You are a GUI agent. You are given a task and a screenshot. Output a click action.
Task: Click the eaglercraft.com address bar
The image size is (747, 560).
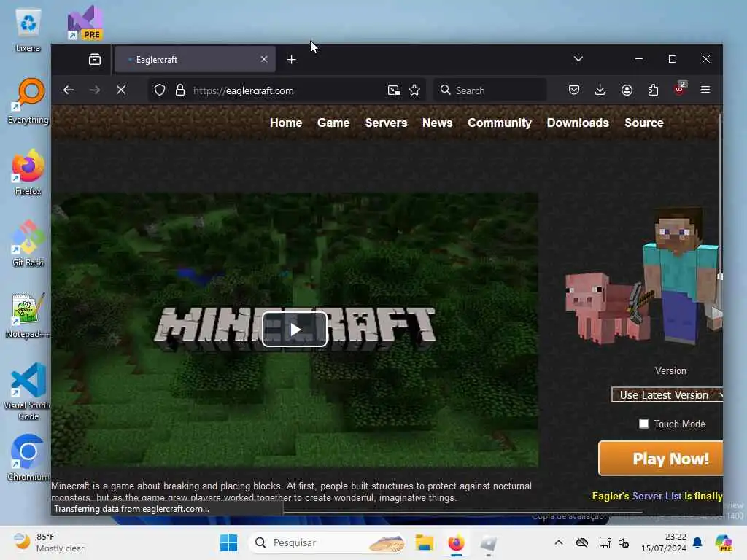286,90
